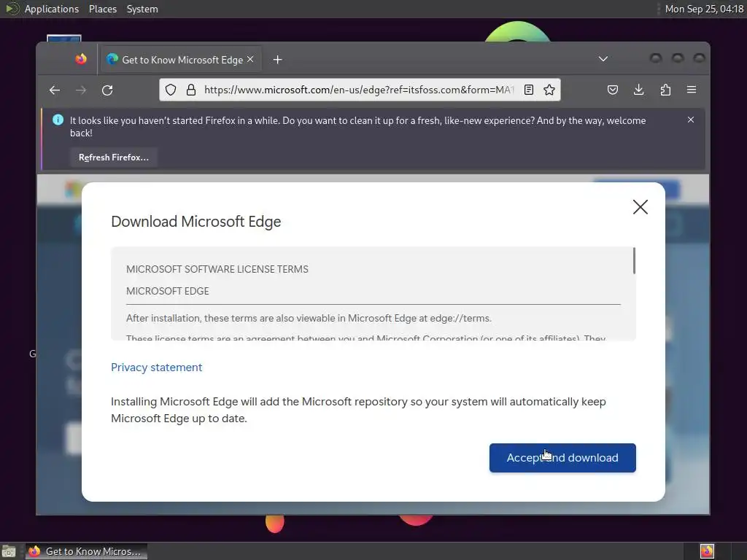747x560 pixels.
Task: Open Save to Pocket
Action: [613, 90]
